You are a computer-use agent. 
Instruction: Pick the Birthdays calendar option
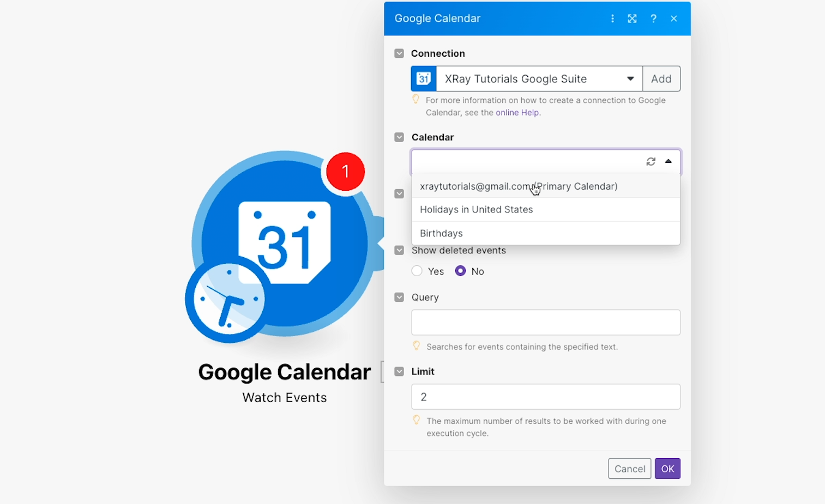click(x=546, y=233)
